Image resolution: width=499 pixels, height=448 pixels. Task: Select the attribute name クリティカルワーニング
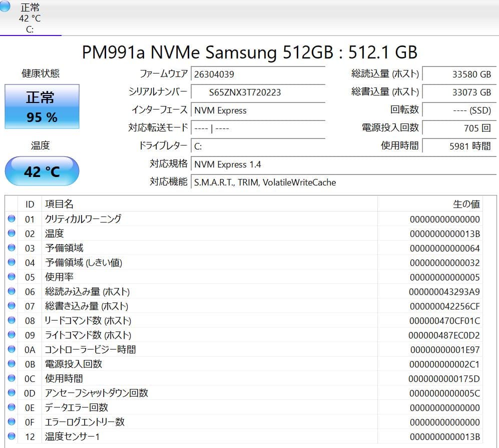(x=83, y=219)
